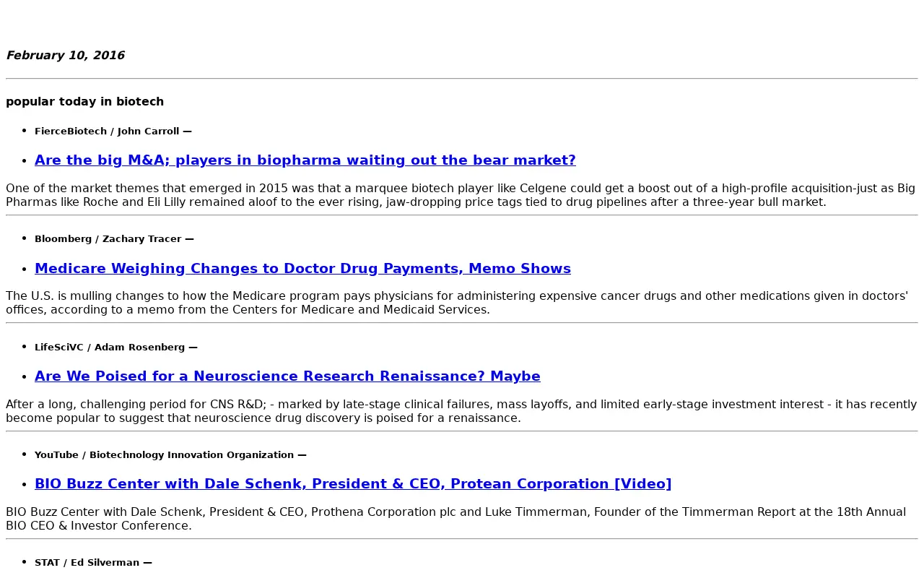
Task: Click the bullet beside the Medicare headline
Action: [25, 269]
